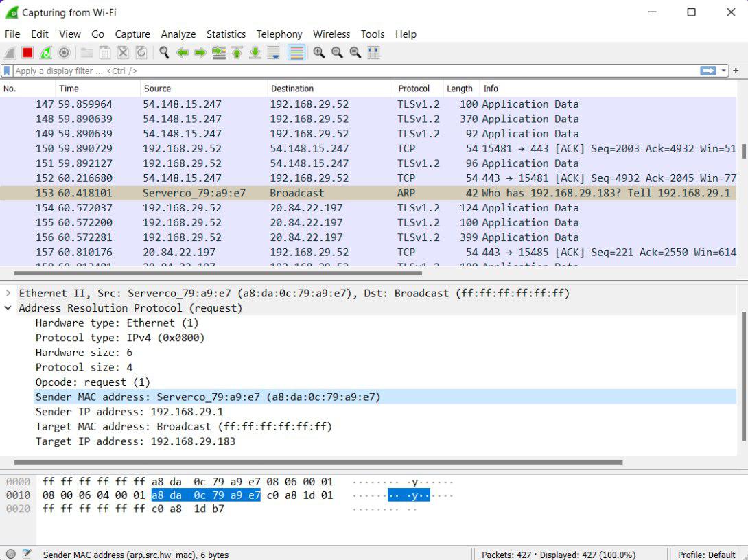Click Go to specified packet icon

(x=219, y=52)
